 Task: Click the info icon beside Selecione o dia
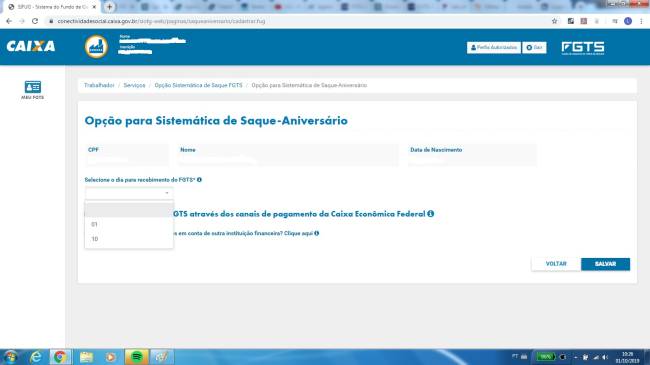(199, 180)
